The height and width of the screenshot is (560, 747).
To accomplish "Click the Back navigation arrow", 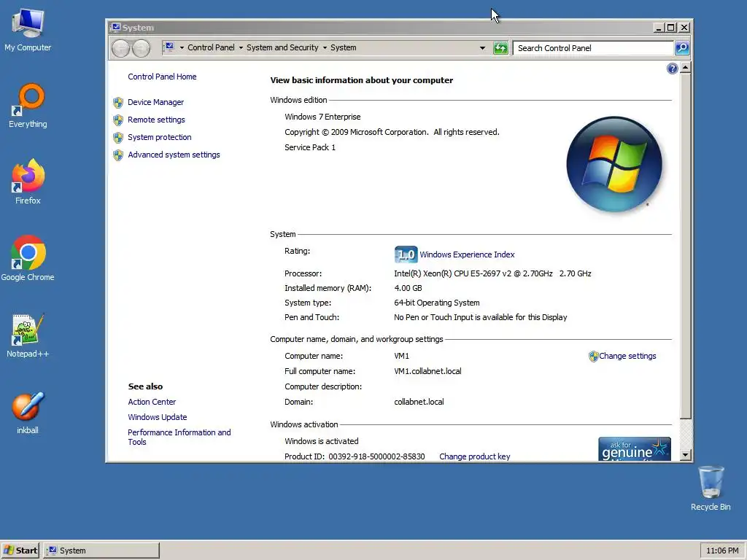I will 120,48.
